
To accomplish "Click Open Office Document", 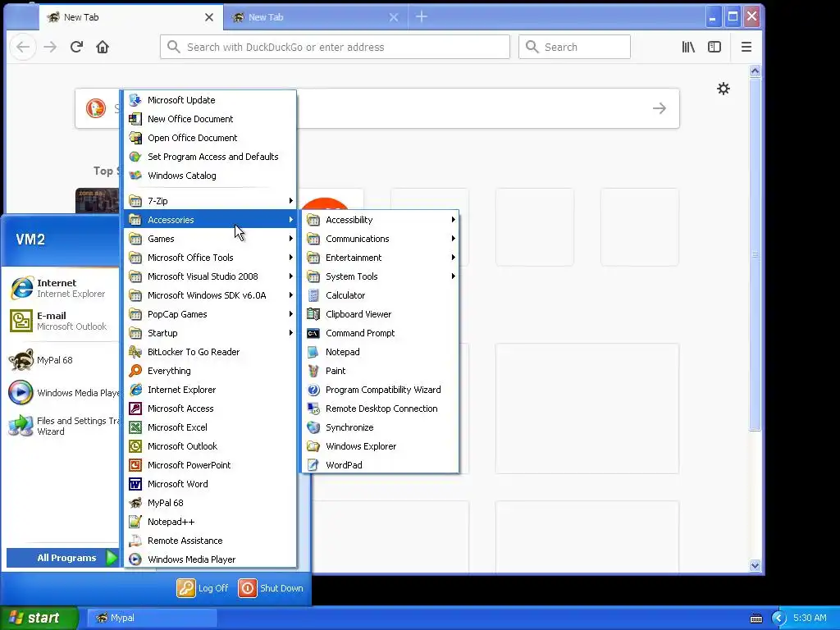I will (x=210, y=138).
